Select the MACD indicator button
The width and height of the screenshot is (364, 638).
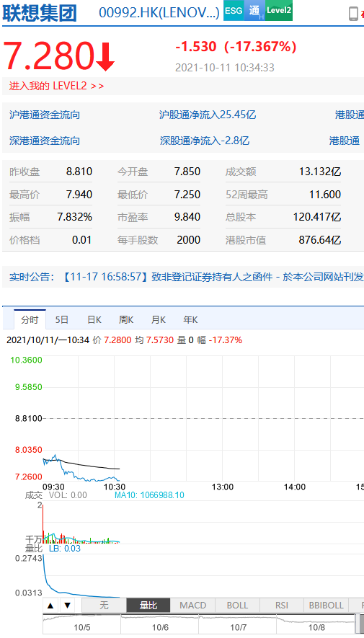point(192,606)
